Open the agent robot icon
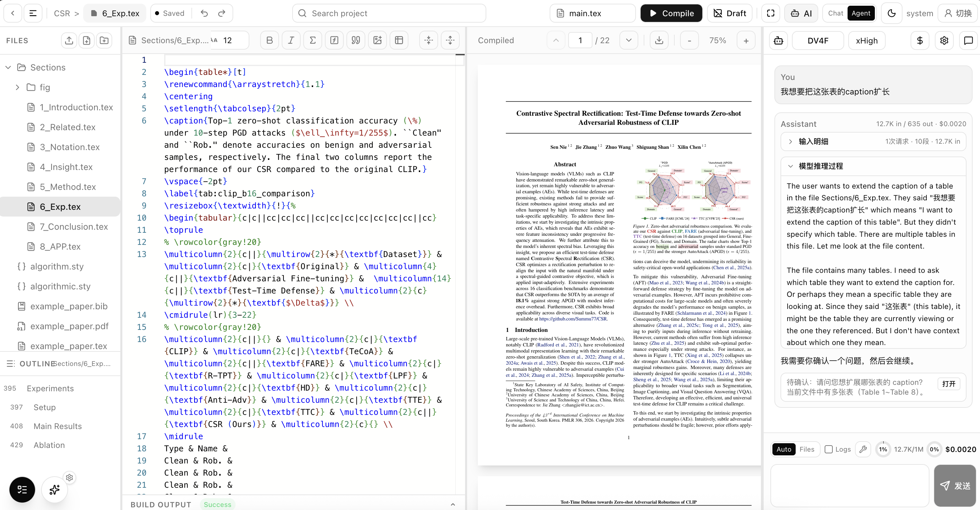 click(778, 40)
